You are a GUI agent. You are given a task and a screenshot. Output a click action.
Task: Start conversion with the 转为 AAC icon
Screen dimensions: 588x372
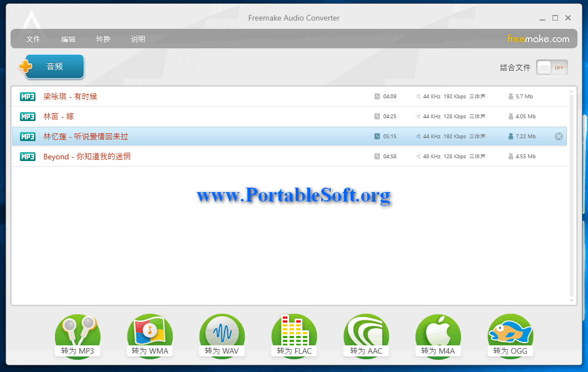[366, 336]
